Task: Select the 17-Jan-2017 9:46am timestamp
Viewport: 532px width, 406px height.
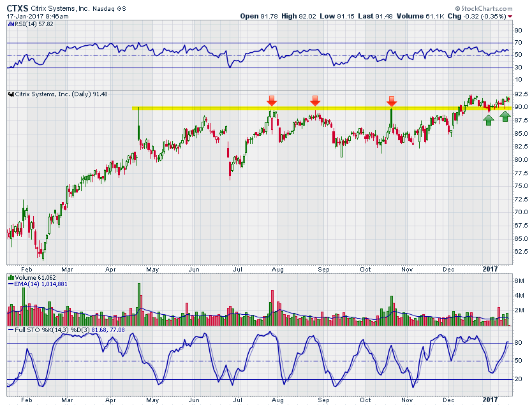Action: 38,17
